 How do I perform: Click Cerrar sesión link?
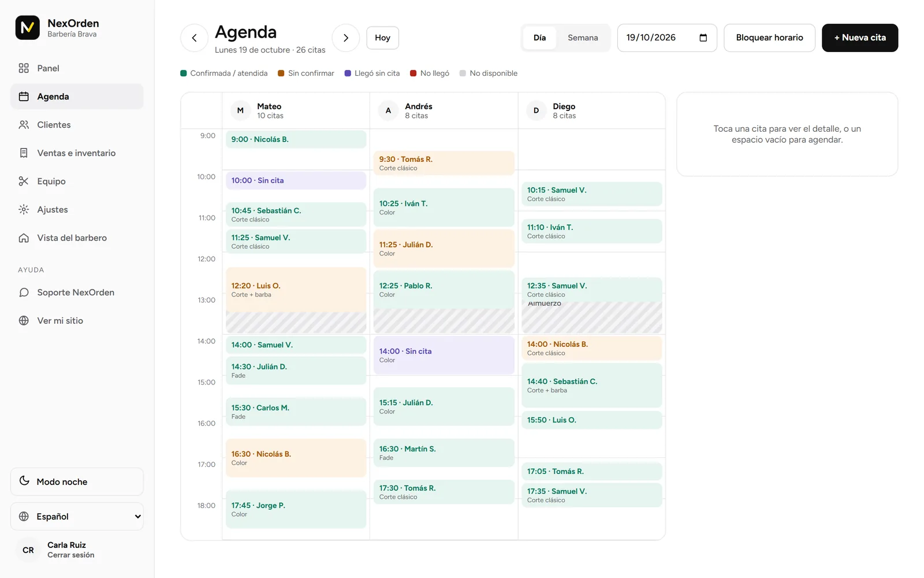71,555
